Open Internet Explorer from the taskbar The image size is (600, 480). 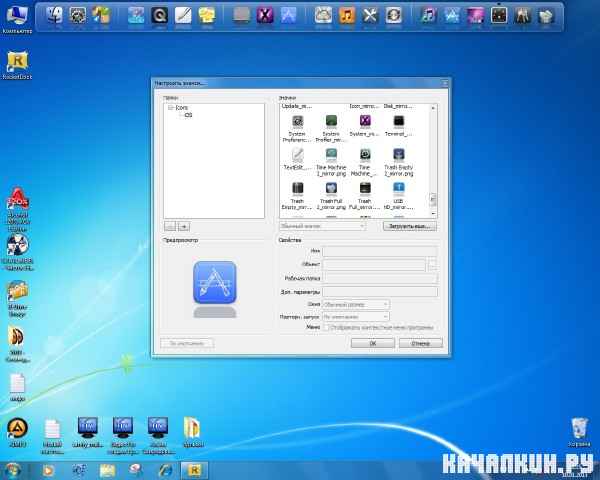(x=165, y=470)
